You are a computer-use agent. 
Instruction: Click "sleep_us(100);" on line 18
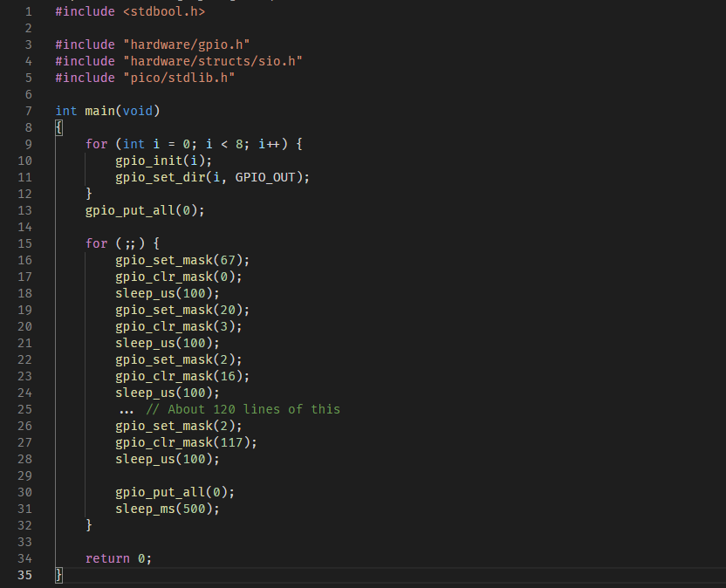point(168,294)
